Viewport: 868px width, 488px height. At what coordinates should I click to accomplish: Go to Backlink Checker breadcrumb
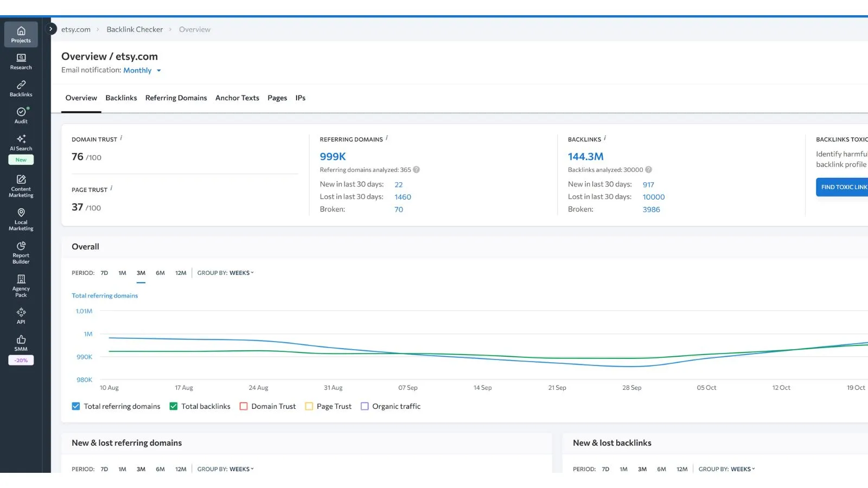(135, 29)
